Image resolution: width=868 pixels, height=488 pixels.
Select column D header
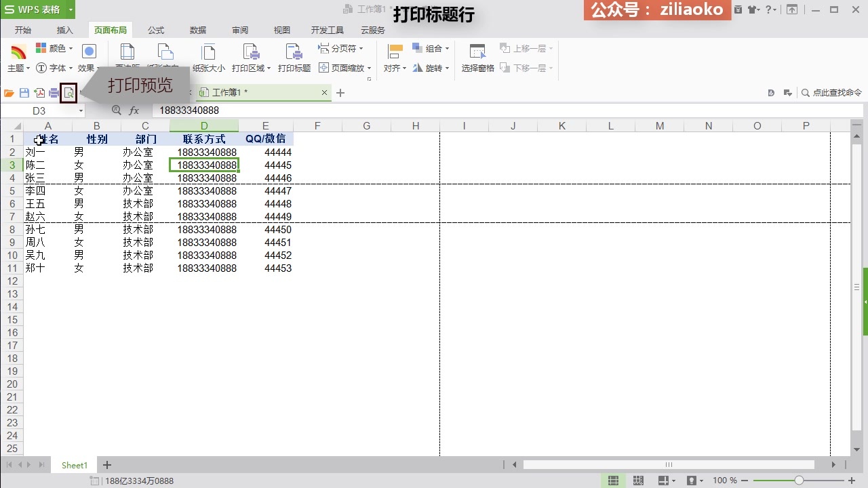(x=204, y=126)
